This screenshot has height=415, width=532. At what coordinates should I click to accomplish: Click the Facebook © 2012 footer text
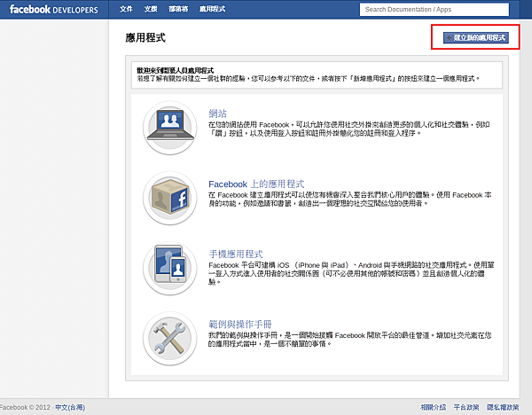click(25, 407)
